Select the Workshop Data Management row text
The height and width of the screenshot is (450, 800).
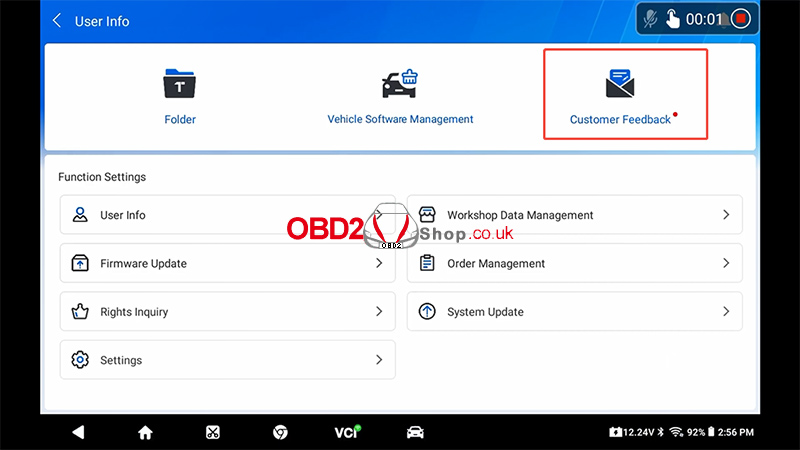(x=520, y=215)
